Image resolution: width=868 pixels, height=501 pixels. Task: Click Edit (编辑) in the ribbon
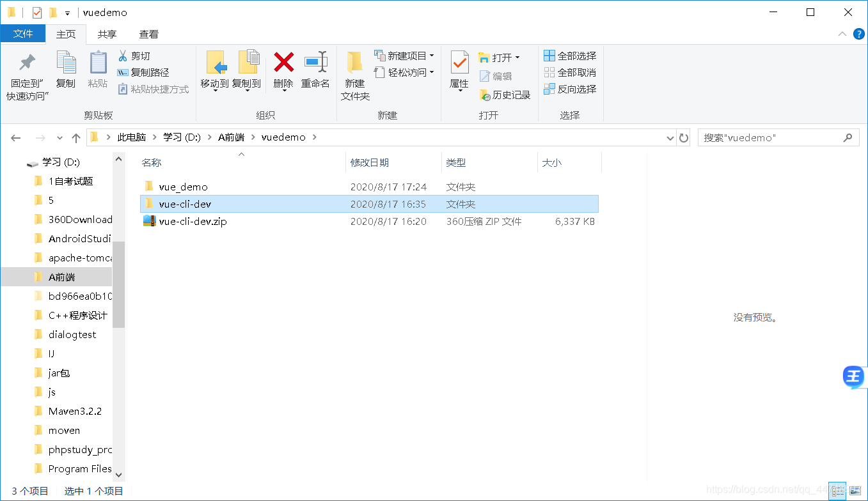pyautogui.click(x=495, y=76)
